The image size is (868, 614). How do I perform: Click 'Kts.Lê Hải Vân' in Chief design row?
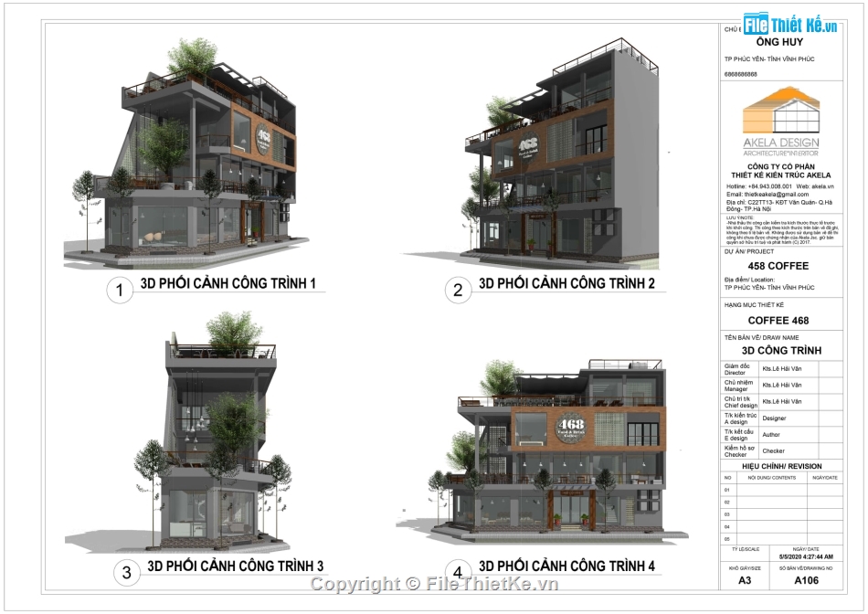781,401
